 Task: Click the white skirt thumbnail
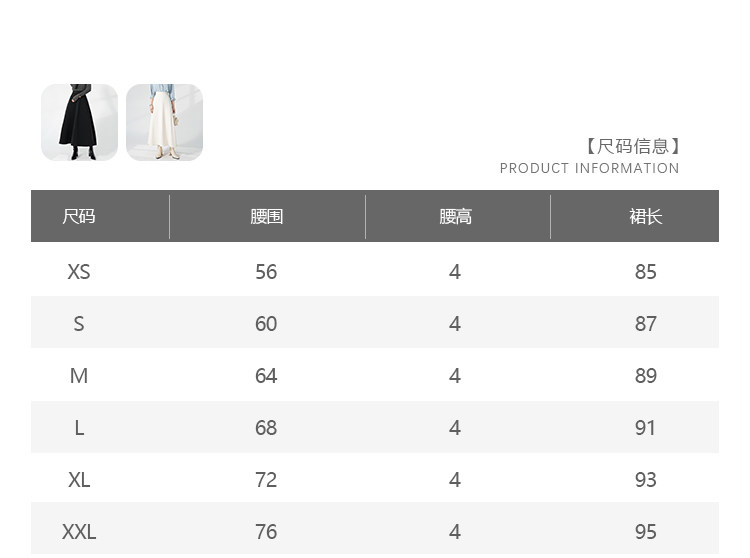164,122
